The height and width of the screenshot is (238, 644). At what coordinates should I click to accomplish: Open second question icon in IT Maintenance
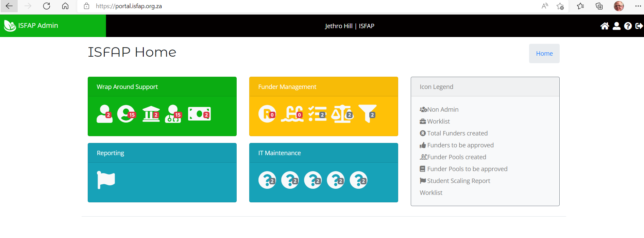coord(290,180)
